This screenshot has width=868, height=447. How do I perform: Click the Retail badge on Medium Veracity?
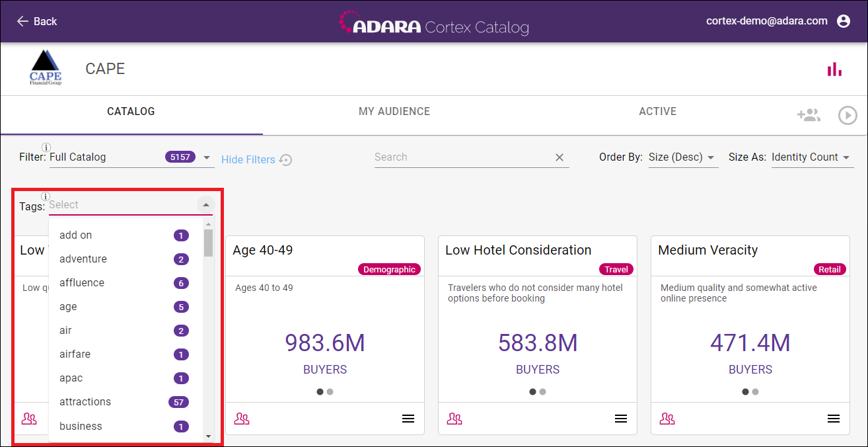click(x=830, y=269)
